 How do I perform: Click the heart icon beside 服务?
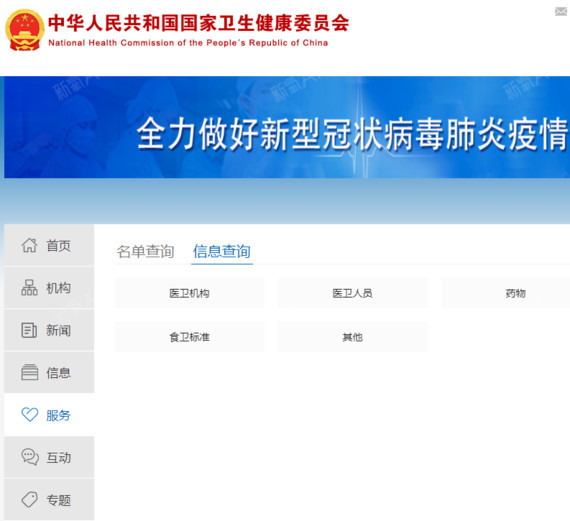(x=29, y=415)
